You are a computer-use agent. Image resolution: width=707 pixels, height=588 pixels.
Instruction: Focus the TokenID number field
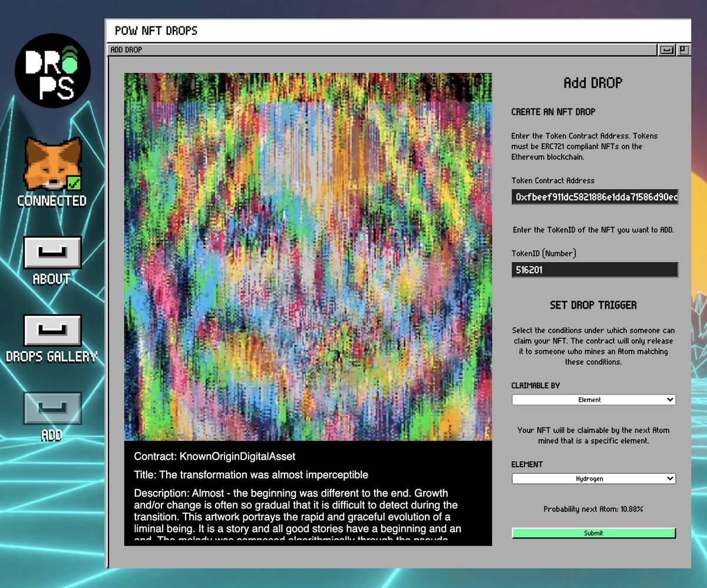pos(595,270)
